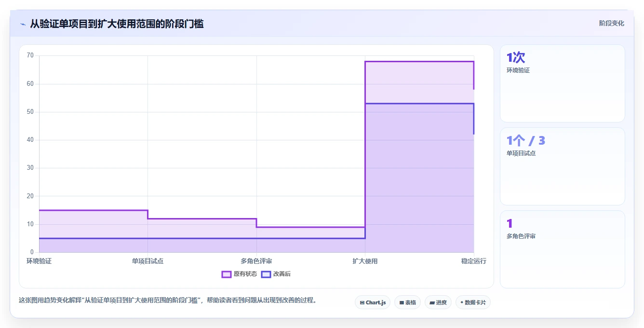Click the 扩大使用 x-axis label
This screenshot has width=644, height=328.
[x=365, y=261]
